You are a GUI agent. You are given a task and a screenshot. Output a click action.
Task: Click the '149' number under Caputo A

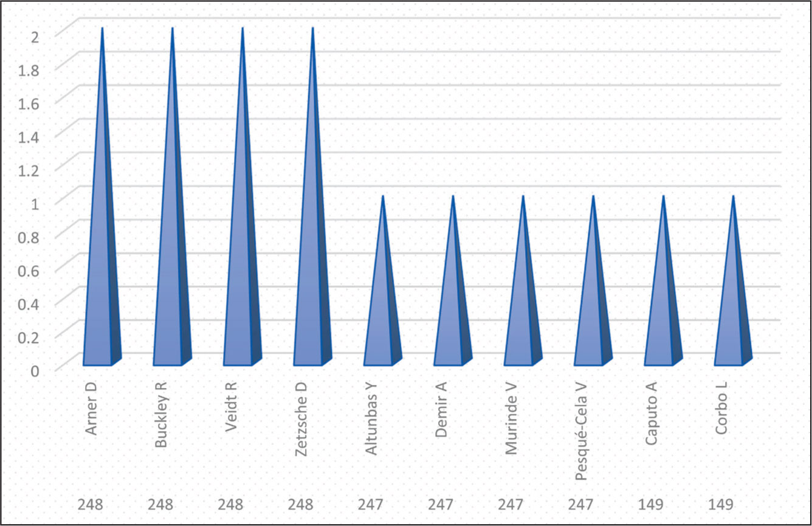point(651,504)
